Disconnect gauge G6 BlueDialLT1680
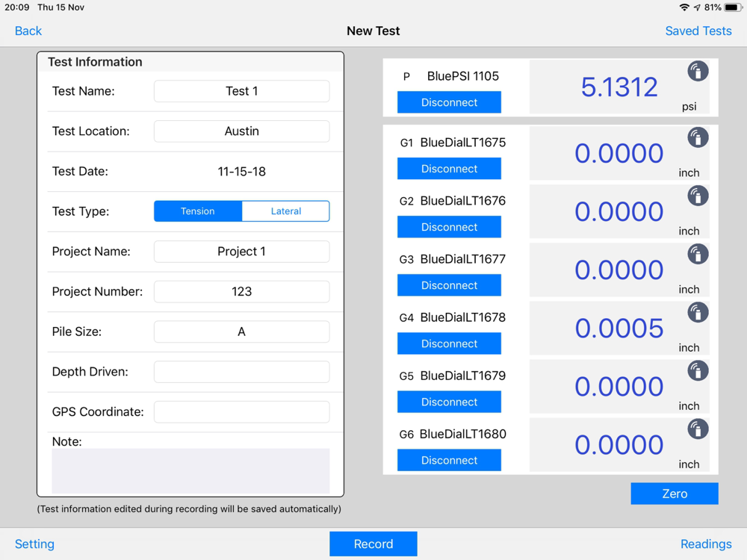The image size is (747, 560). click(449, 461)
